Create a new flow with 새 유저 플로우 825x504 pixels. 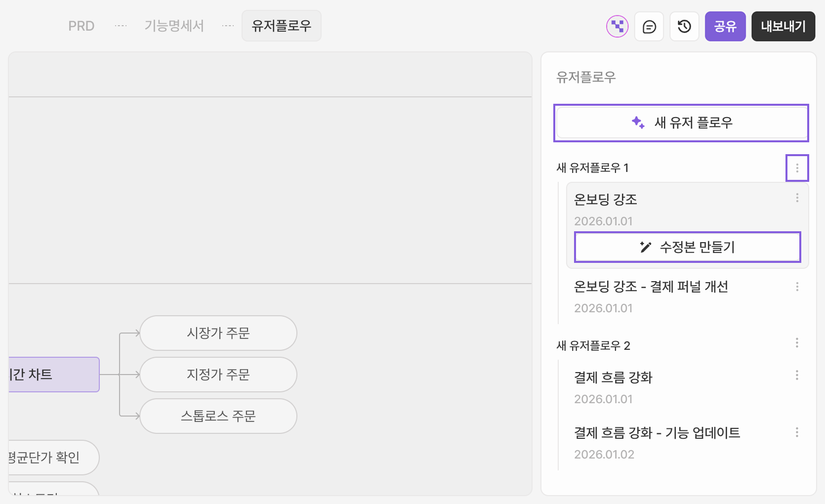point(681,123)
